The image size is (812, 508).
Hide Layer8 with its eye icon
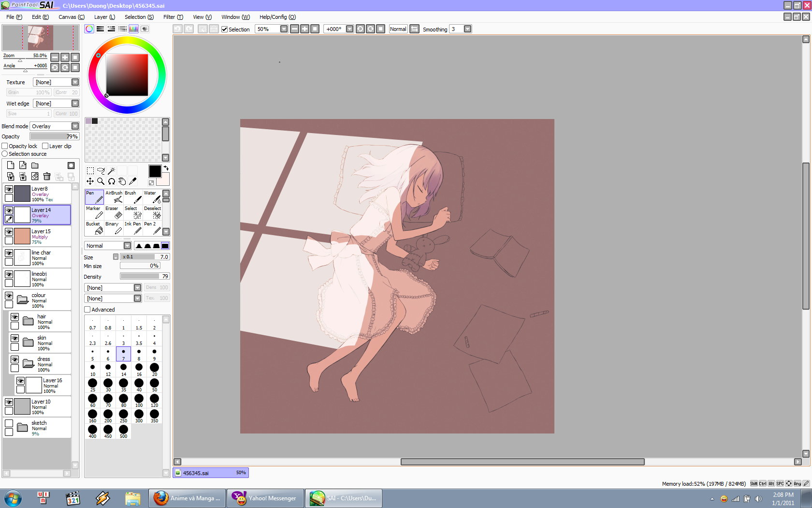click(x=9, y=189)
